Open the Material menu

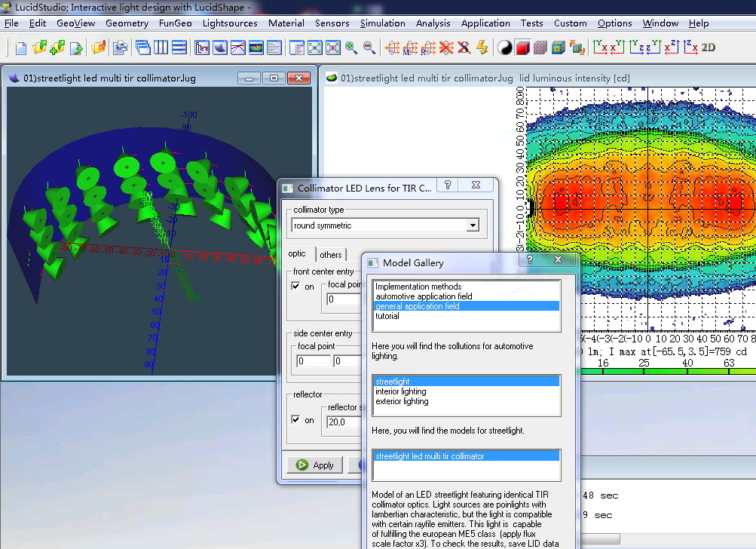[x=286, y=23]
